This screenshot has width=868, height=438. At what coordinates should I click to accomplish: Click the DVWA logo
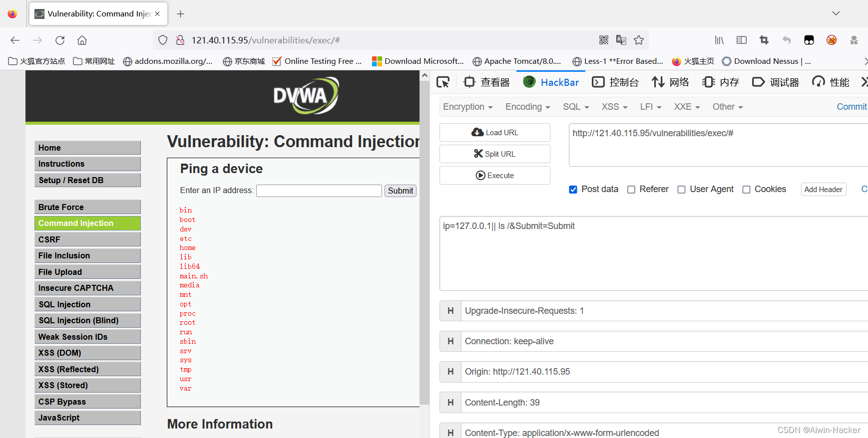tap(306, 95)
